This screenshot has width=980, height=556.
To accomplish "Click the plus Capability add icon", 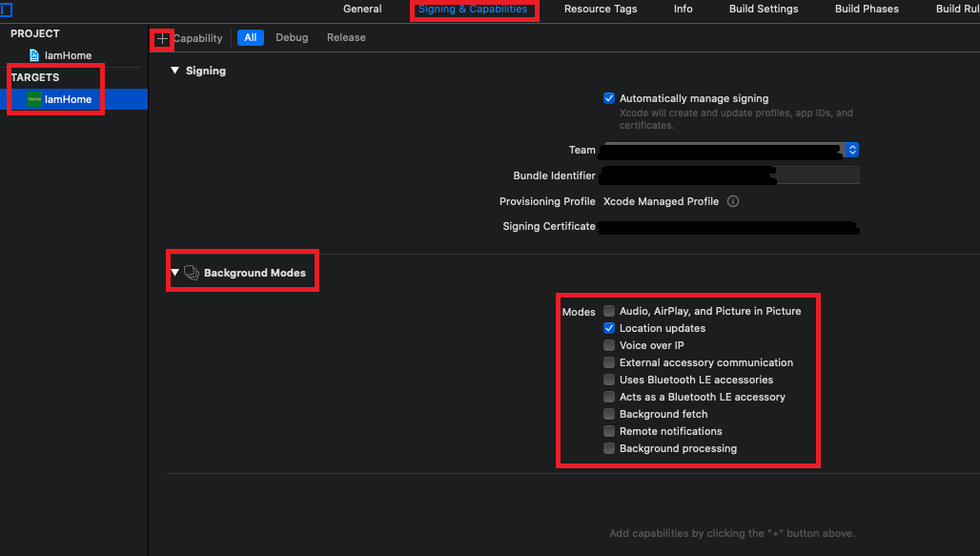I will [162, 39].
